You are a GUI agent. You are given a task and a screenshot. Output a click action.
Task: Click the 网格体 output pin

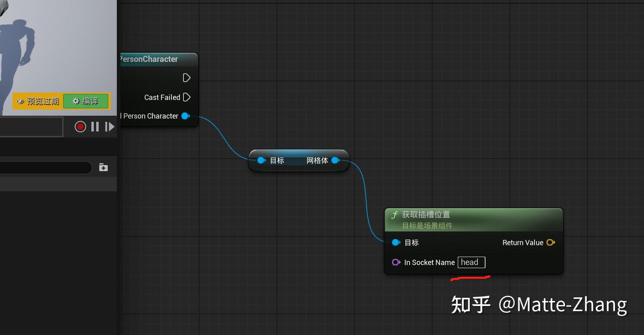coord(336,160)
